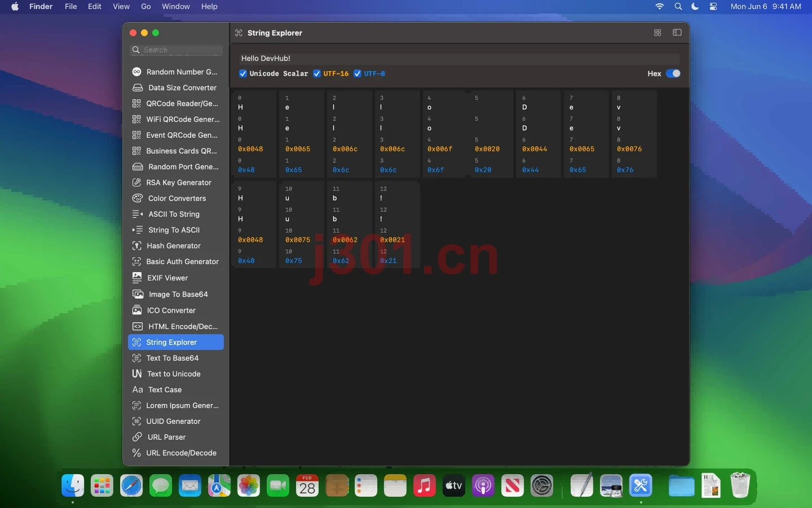The width and height of the screenshot is (812, 508).
Task: Click the grid view icon in title bar
Action: [x=657, y=33]
